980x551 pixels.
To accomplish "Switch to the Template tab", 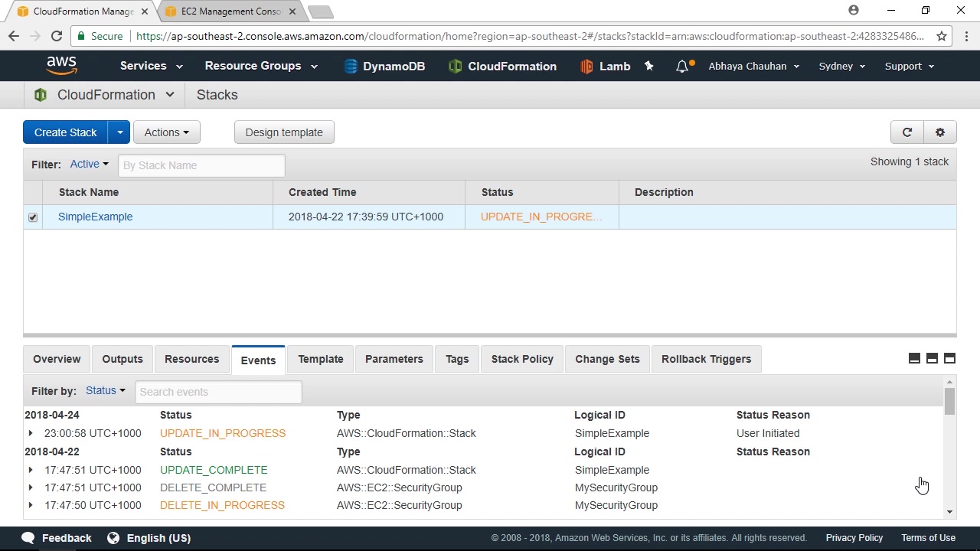I will [x=321, y=359].
